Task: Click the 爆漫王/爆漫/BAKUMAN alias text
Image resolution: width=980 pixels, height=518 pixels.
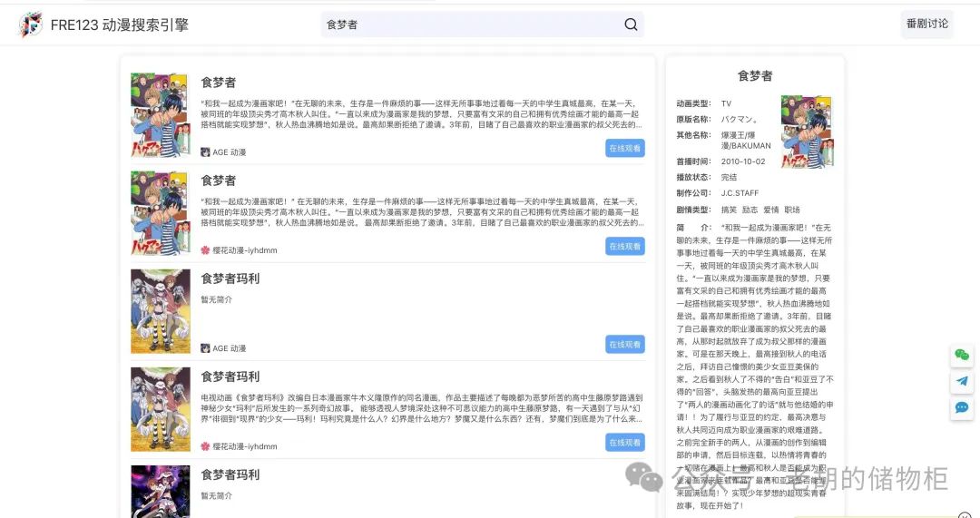Action: pos(746,140)
